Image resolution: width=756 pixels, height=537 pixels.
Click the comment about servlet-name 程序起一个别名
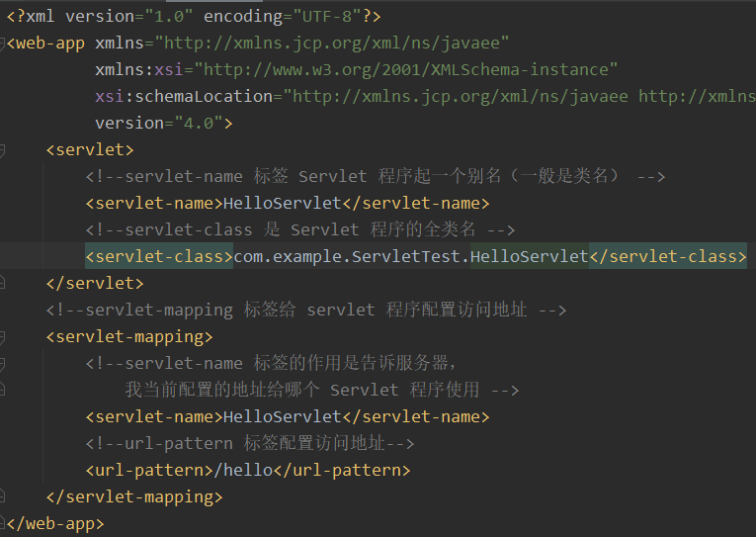376,176
